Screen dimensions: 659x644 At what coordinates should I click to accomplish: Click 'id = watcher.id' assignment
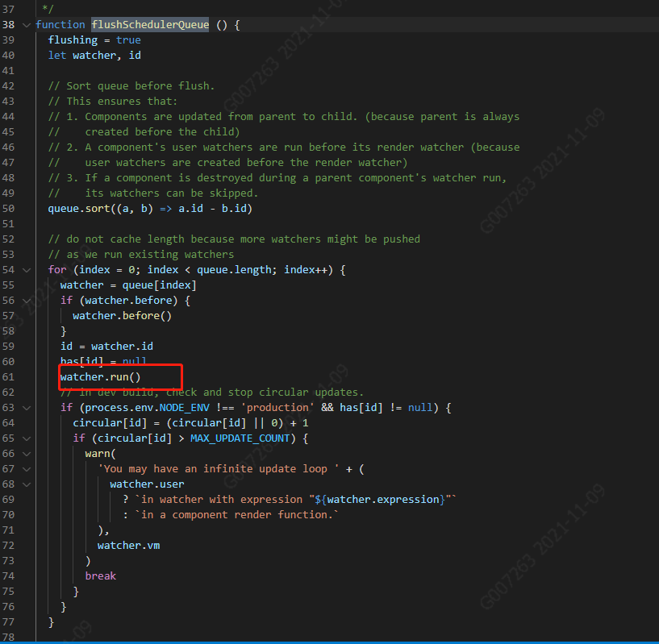pyautogui.click(x=106, y=347)
